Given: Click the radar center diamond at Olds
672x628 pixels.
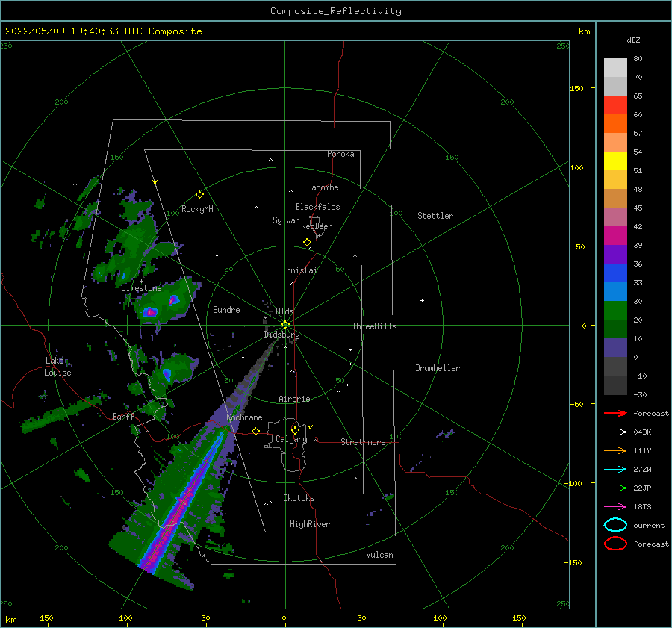Looking at the screenshot, I should click(x=285, y=325).
